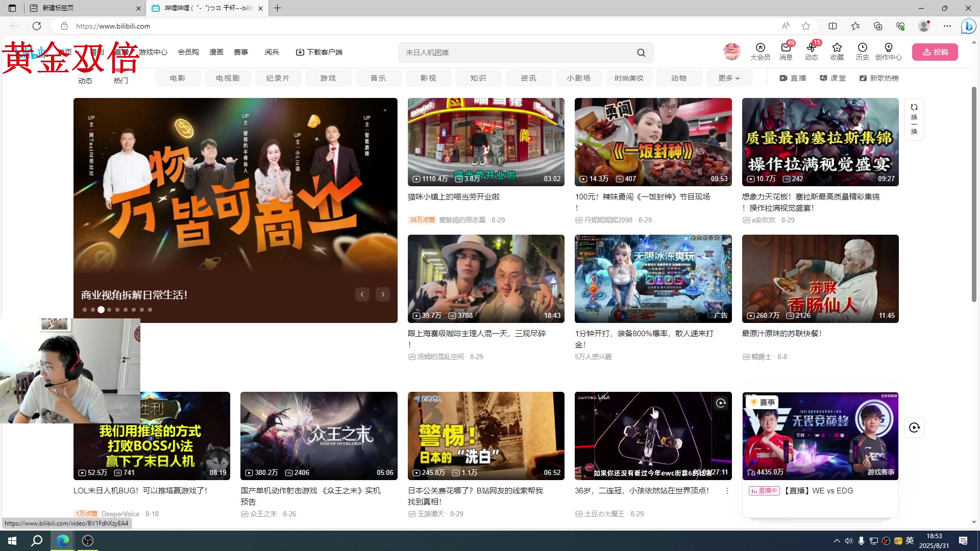Open the 猫咪小镇上的喵当劳开业啦 video thumbnail
980x551 pixels.
tap(486, 142)
